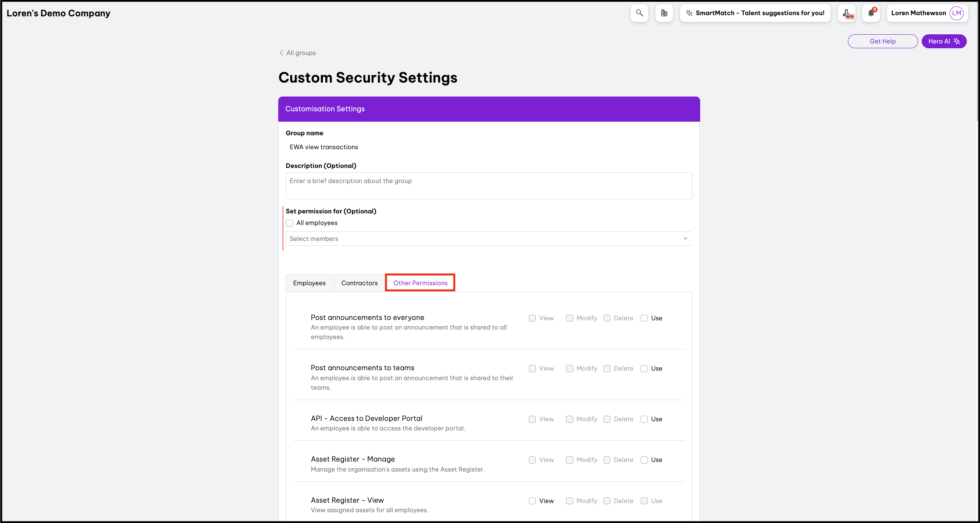Click the LM user avatar circle
This screenshot has width=980, height=523.
956,13
